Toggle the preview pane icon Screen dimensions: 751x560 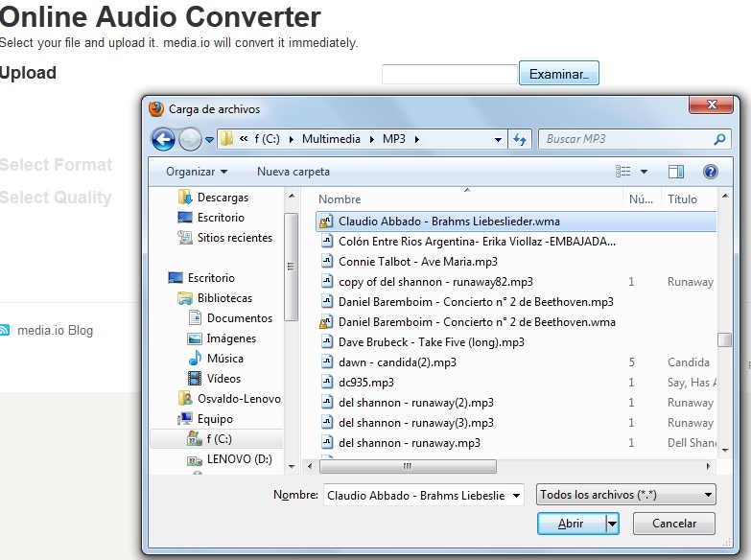tap(676, 172)
